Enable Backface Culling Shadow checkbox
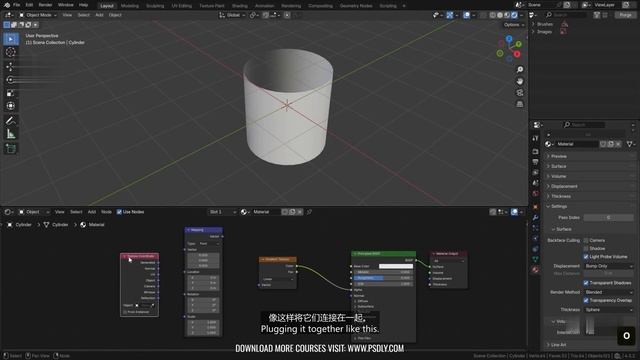Viewport: 640px width, 360px height. point(586,249)
